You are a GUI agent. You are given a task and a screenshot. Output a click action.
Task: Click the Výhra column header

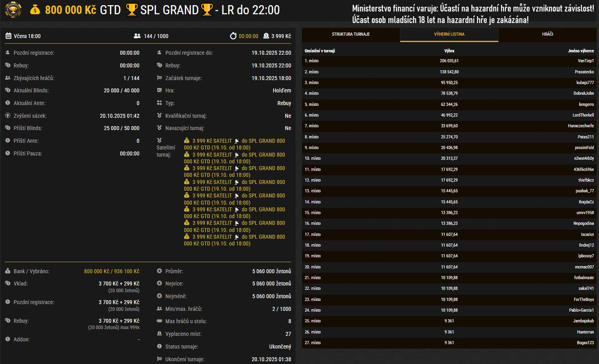pos(449,51)
